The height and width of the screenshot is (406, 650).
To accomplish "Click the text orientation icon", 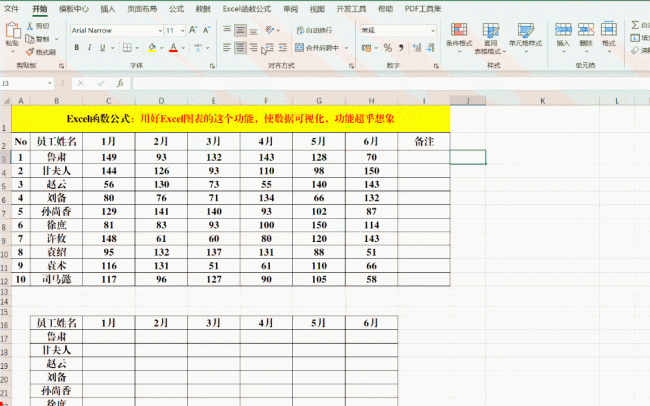I will pos(270,30).
